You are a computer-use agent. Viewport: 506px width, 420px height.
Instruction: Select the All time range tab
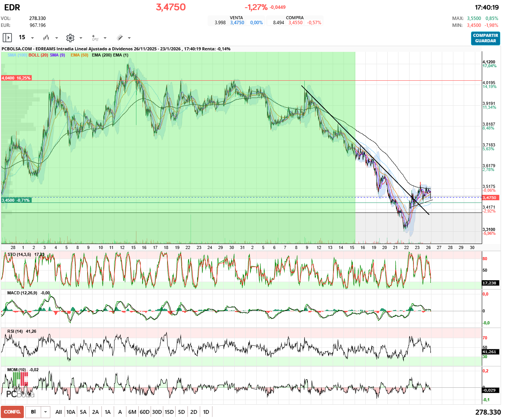point(58,412)
